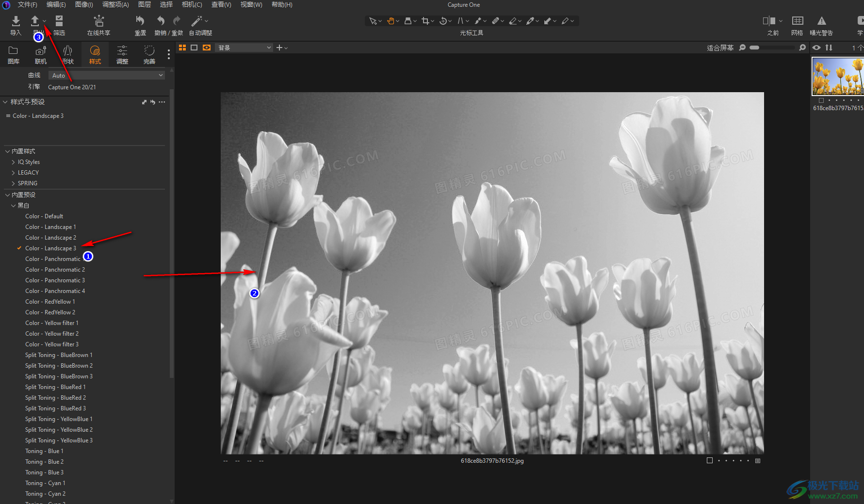Open the 文件(F) menu
Viewport: 864px width, 504px height.
[x=27, y=4]
